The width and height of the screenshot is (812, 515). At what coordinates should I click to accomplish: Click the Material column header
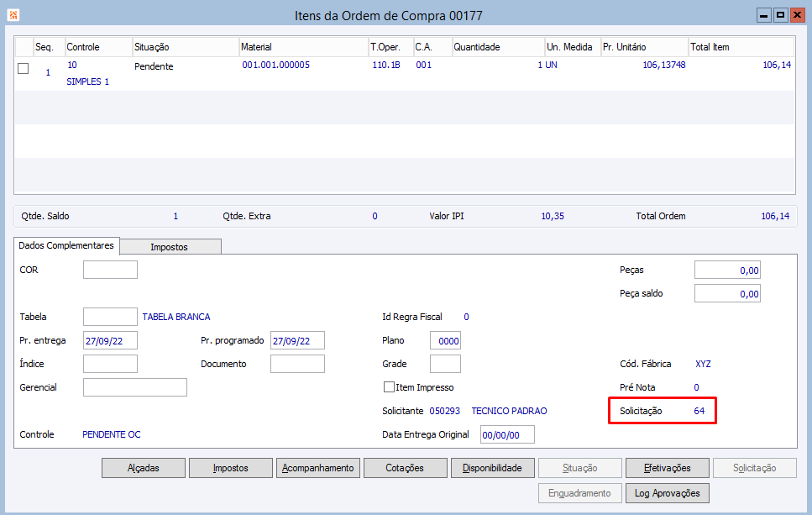click(x=303, y=47)
